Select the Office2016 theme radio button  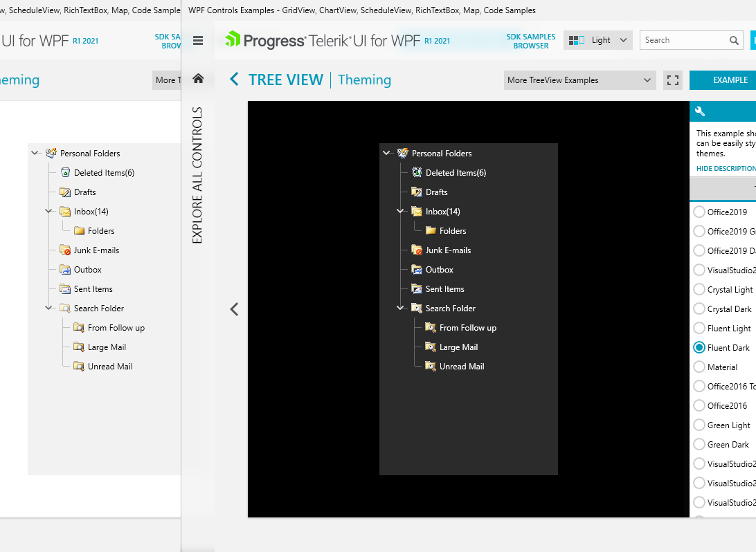coord(699,405)
